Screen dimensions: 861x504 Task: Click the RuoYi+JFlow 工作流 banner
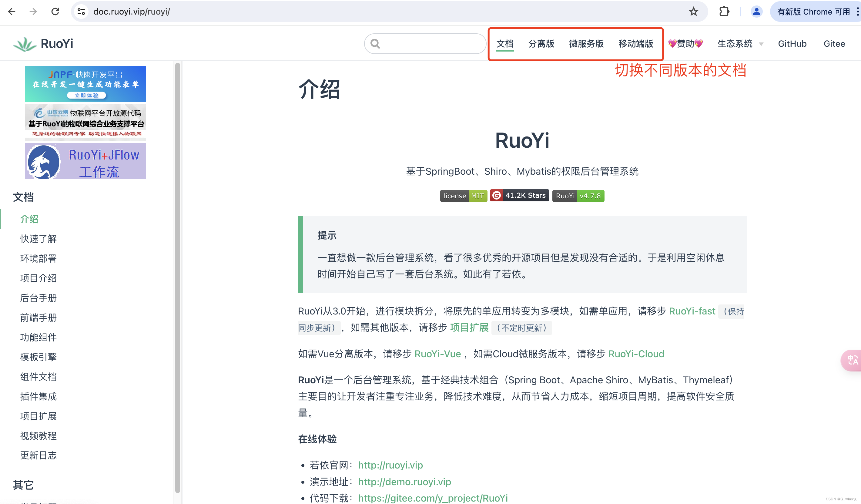[x=85, y=161]
